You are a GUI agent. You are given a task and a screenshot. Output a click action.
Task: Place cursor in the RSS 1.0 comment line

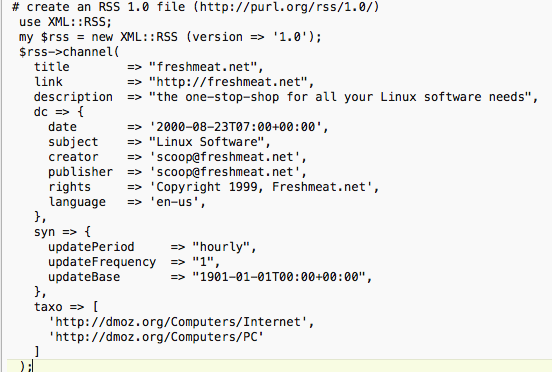[195, 7]
